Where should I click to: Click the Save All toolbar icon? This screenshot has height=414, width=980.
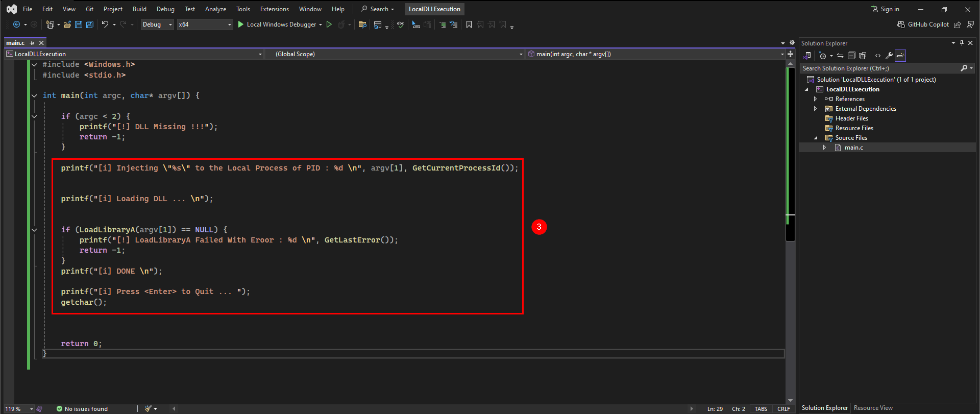90,25
